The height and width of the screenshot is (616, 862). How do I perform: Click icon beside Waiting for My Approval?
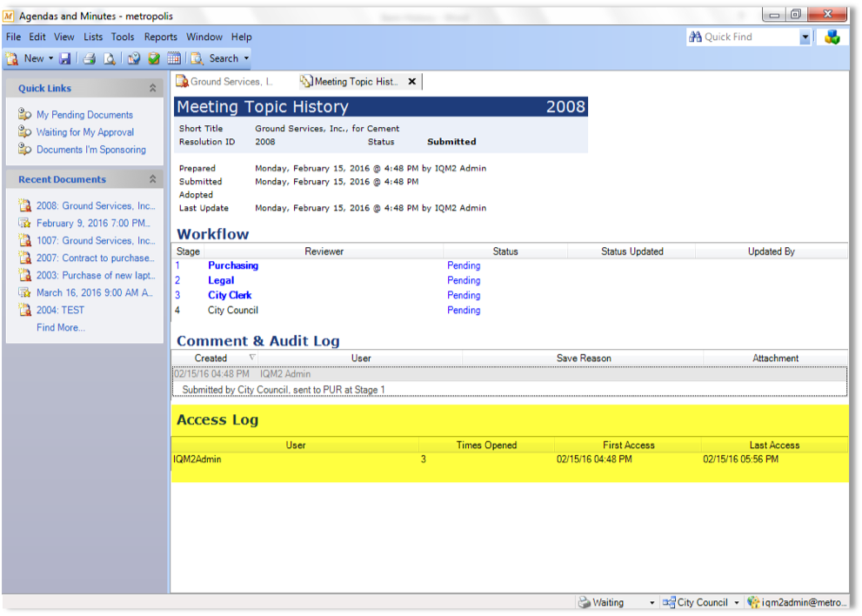pos(24,132)
